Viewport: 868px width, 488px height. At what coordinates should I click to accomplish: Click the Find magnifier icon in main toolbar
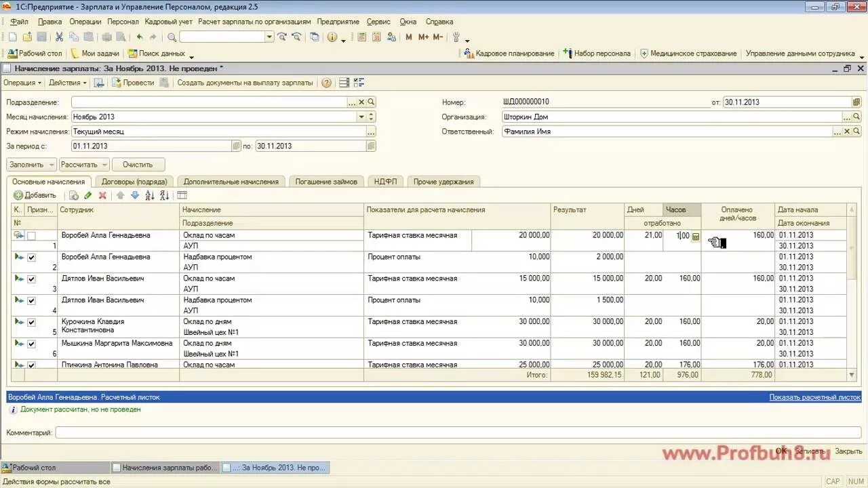click(172, 37)
